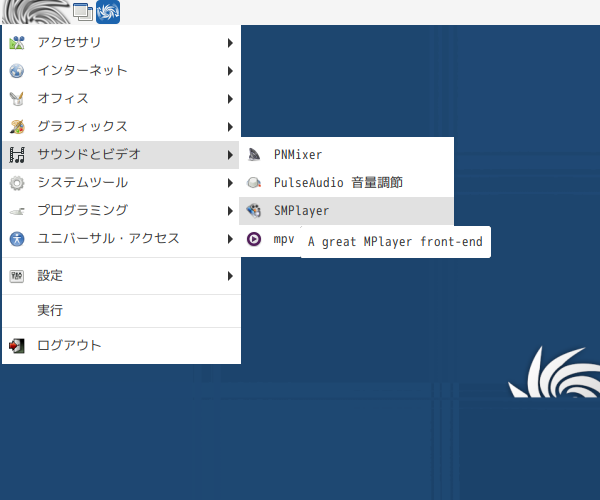Expand the インターネット submenu arrow

pos(230,71)
